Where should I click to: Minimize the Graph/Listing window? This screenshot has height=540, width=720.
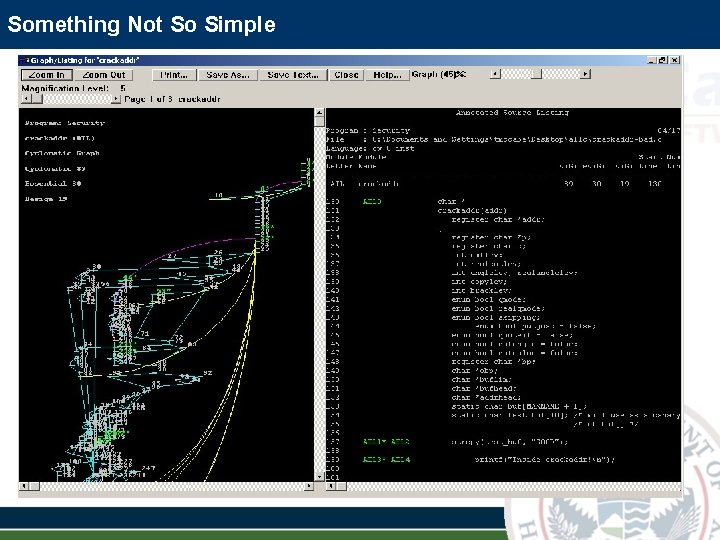point(652,60)
